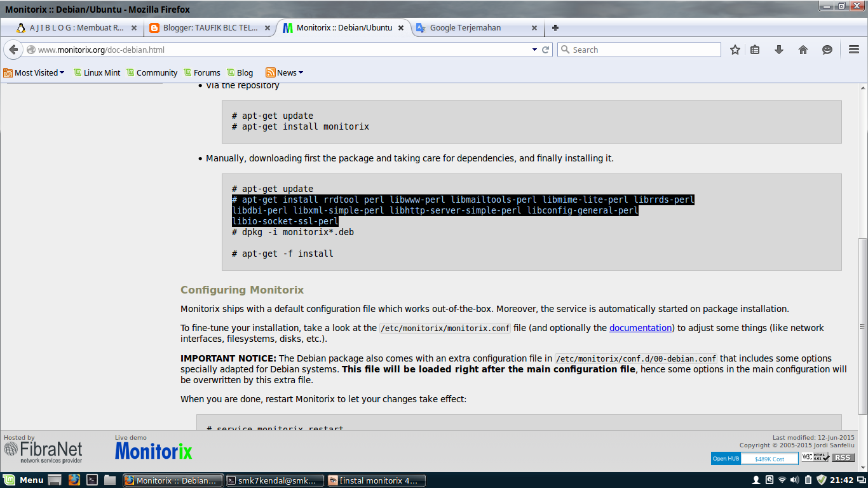The width and height of the screenshot is (868, 488).
Task: Open the Forums bookmark
Action: (x=201, y=72)
